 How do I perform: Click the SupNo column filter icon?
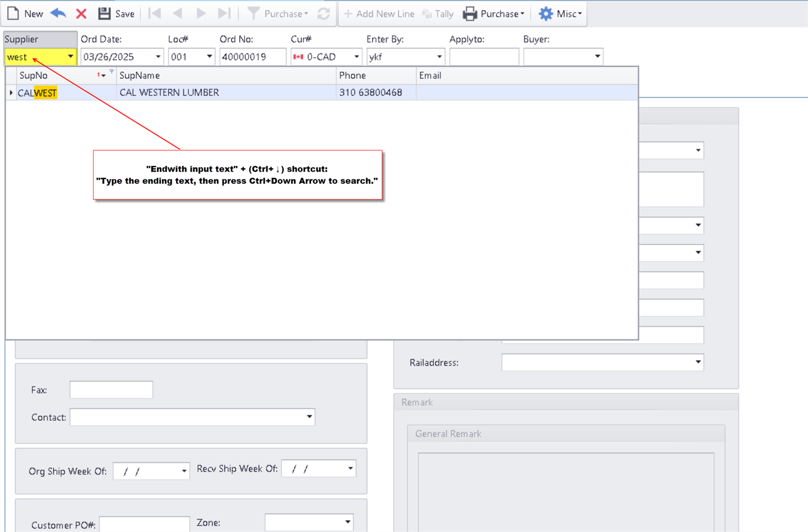[x=111, y=71]
